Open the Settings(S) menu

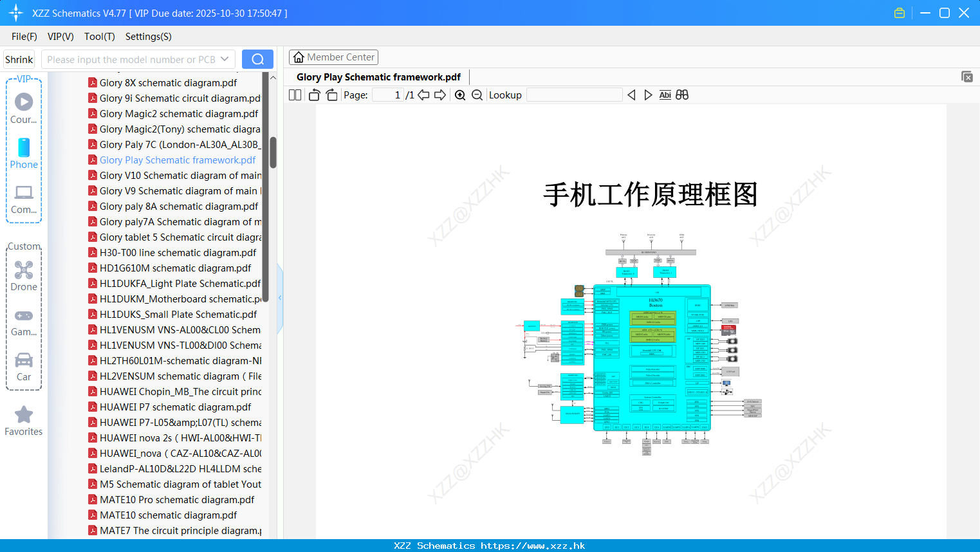pos(149,37)
